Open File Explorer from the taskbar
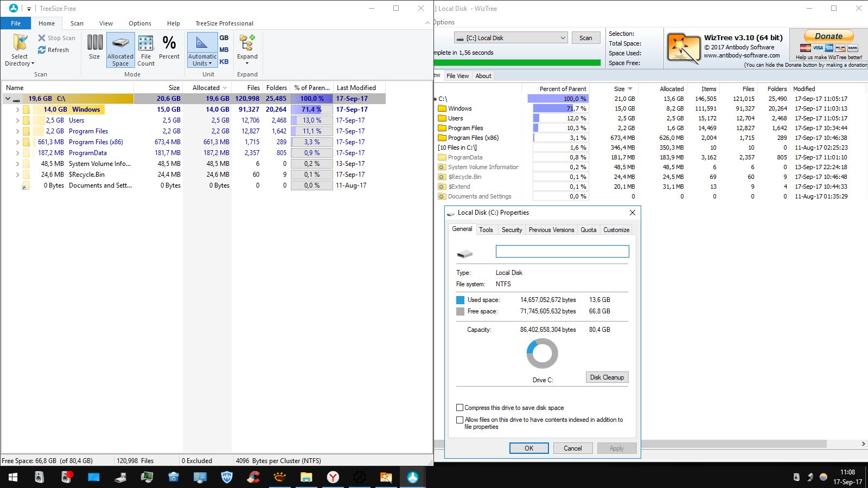Image resolution: width=868 pixels, height=488 pixels. click(x=307, y=477)
